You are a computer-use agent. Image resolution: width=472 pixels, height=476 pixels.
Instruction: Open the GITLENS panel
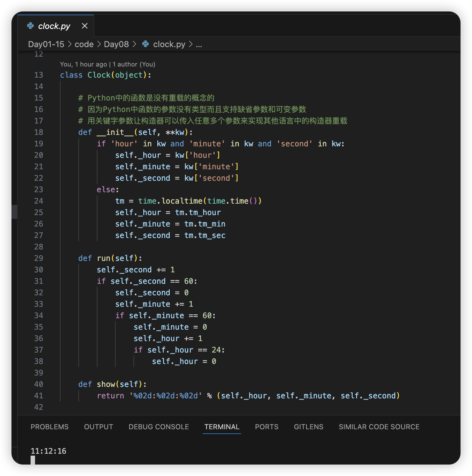[x=308, y=427]
